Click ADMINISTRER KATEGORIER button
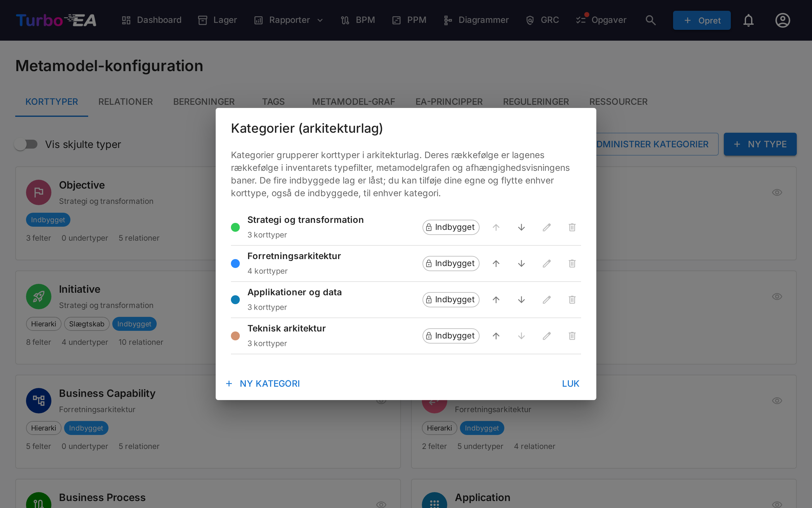This screenshot has height=508, width=812. coord(657,144)
